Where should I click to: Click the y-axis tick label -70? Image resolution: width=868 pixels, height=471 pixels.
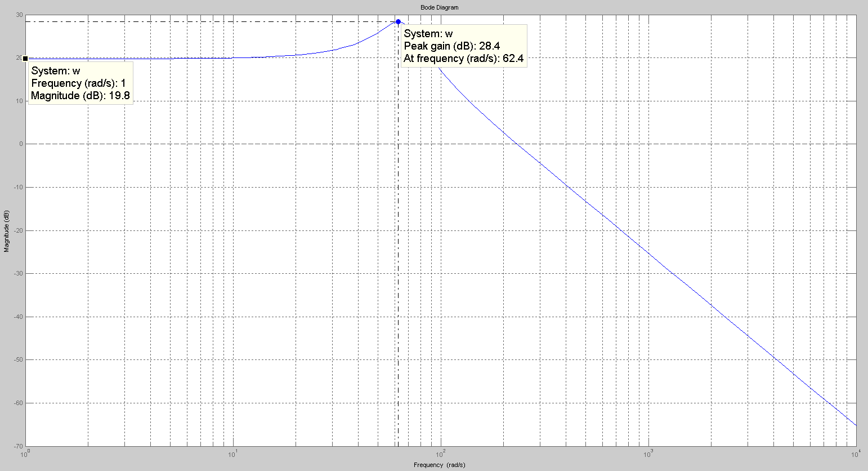coord(18,446)
